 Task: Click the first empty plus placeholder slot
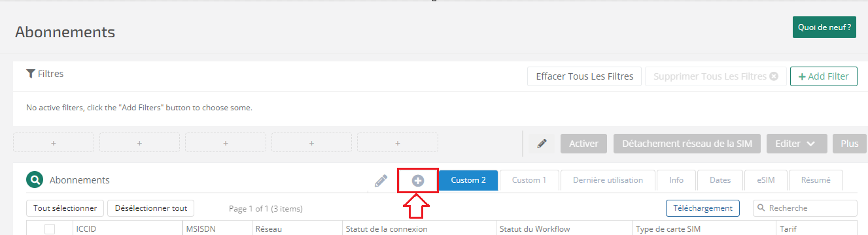coord(54,142)
